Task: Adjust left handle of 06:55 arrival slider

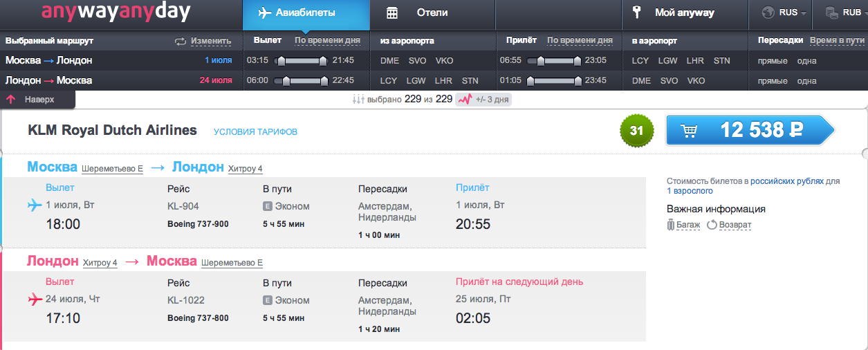Action: 541,61
